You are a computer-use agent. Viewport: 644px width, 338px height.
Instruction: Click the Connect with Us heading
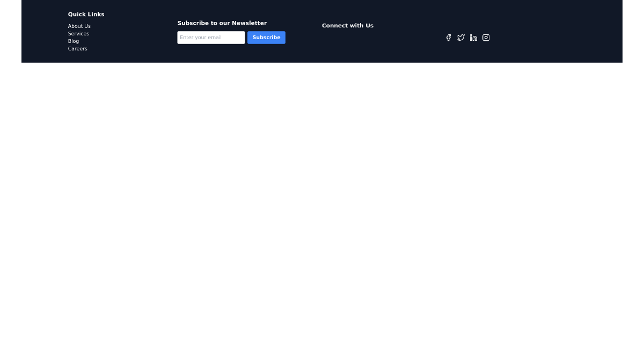click(x=348, y=25)
